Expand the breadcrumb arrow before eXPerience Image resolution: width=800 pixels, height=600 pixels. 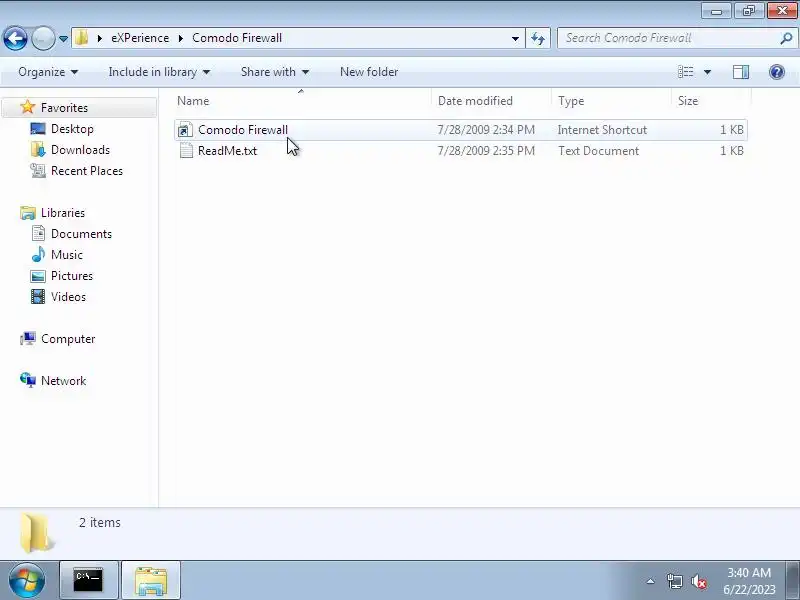tap(100, 38)
